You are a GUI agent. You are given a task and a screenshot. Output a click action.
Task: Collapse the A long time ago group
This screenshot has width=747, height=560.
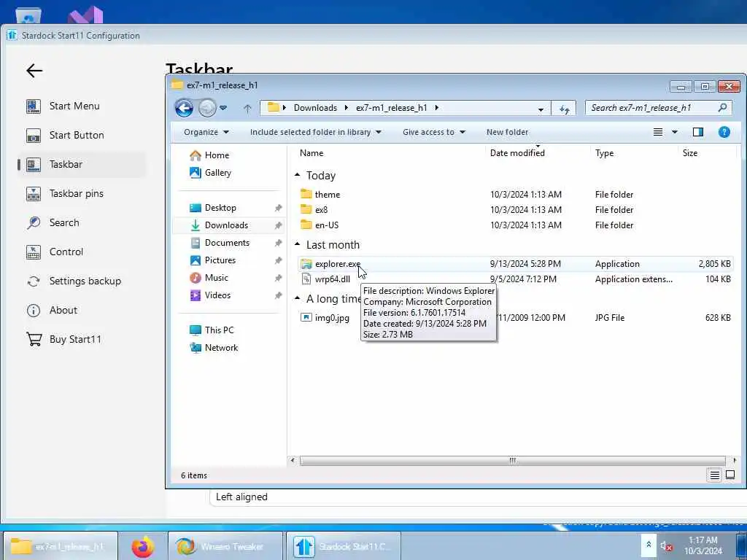(298, 298)
